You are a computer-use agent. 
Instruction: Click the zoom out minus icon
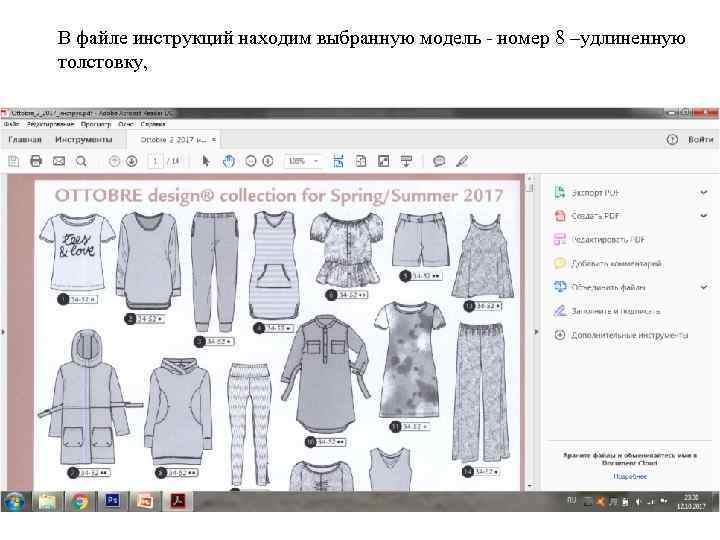pyautogui.click(x=250, y=161)
